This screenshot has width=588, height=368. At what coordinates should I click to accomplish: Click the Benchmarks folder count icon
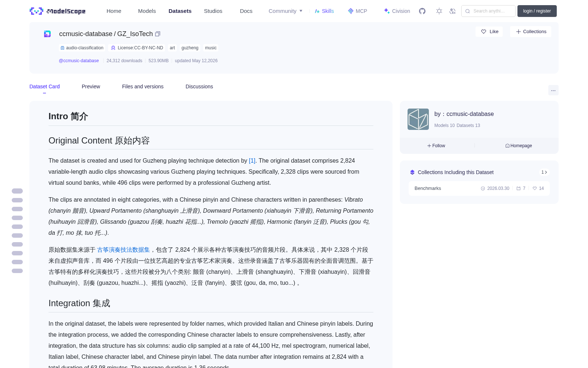click(x=519, y=188)
